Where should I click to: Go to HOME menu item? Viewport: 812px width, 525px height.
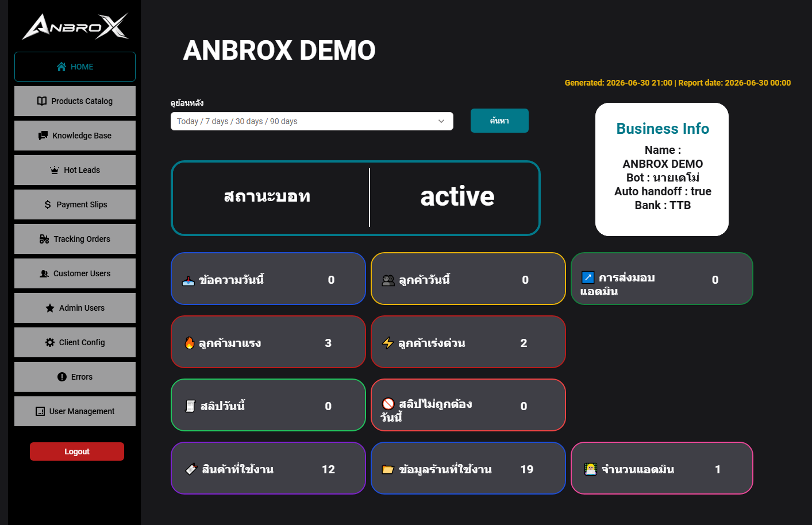[x=75, y=67]
